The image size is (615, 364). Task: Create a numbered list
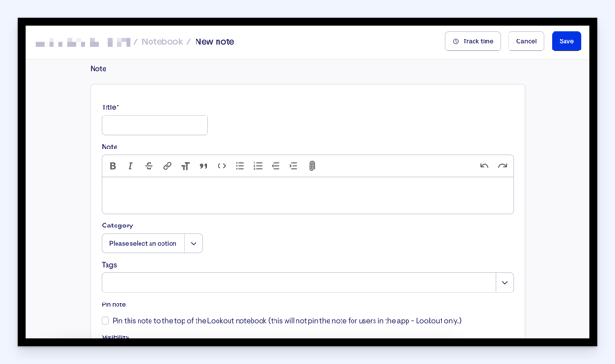point(258,166)
